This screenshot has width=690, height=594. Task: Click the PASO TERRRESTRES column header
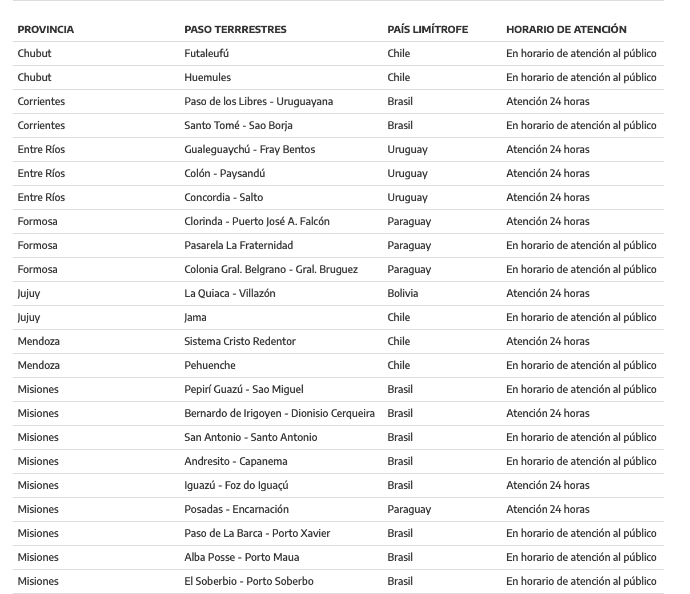coord(235,29)
